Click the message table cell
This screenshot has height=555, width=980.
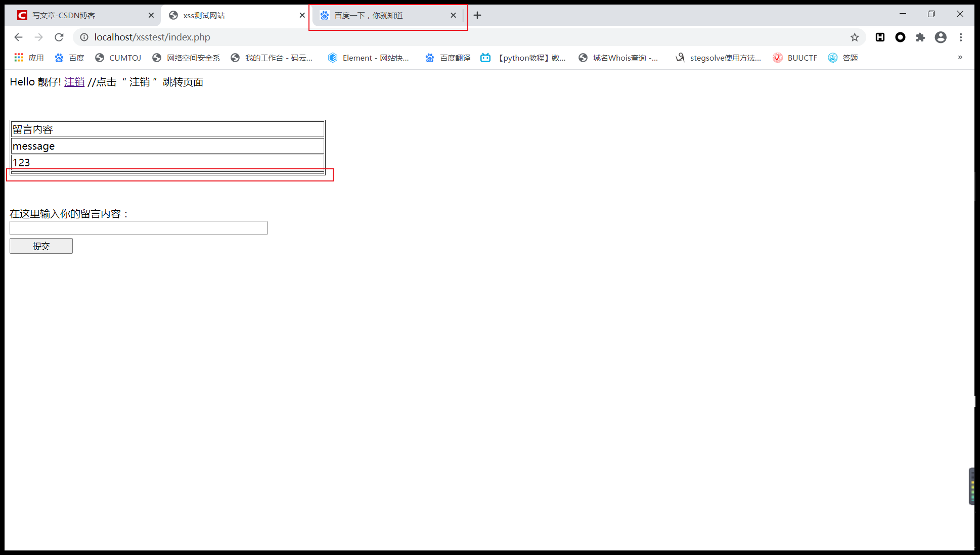pyautogui.click(x=167, y=146)
